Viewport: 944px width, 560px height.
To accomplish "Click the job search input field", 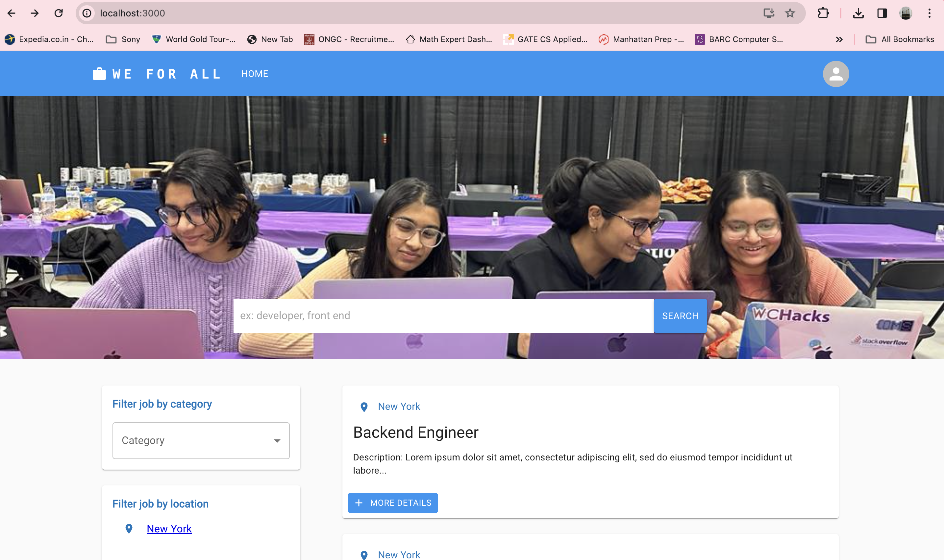I will pos(443,315).
